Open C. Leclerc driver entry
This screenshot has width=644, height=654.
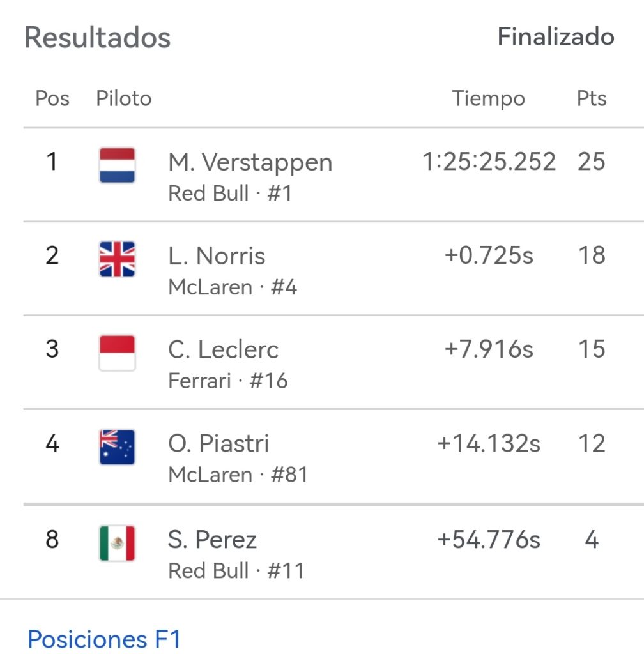[x=223, y=350]
